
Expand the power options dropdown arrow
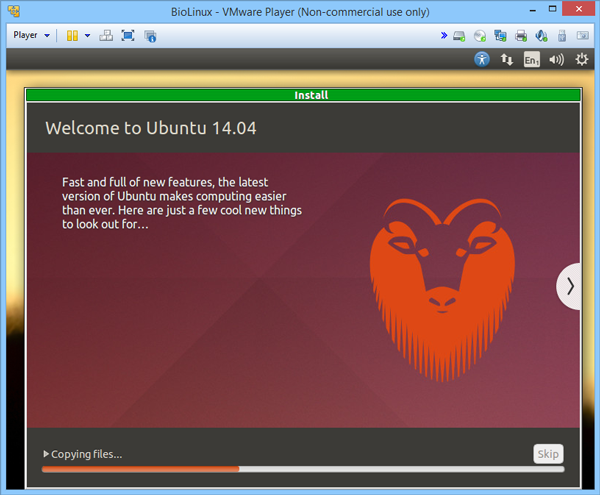[x=87, y=36]
